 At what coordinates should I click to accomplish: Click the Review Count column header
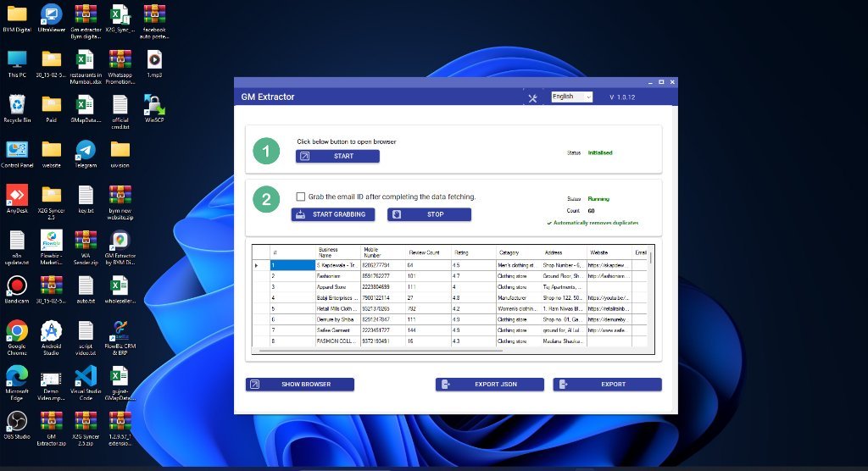[428, 252]
